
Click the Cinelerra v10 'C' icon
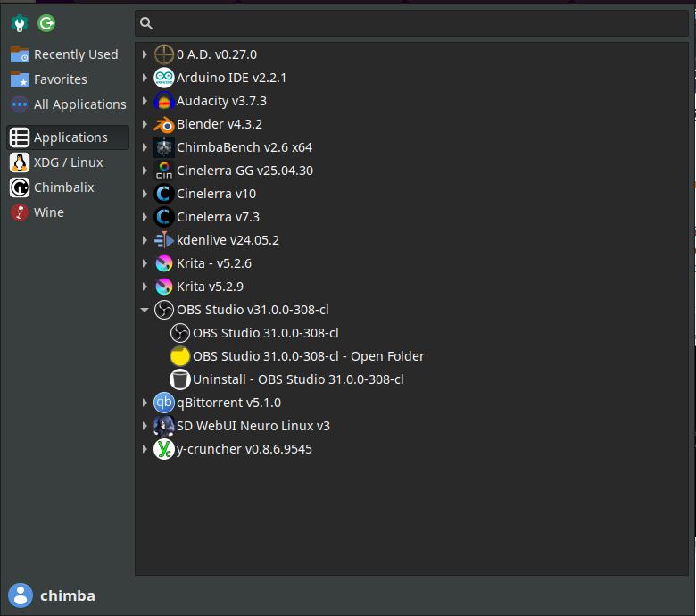pyautogui.click(x=164, y=194)
